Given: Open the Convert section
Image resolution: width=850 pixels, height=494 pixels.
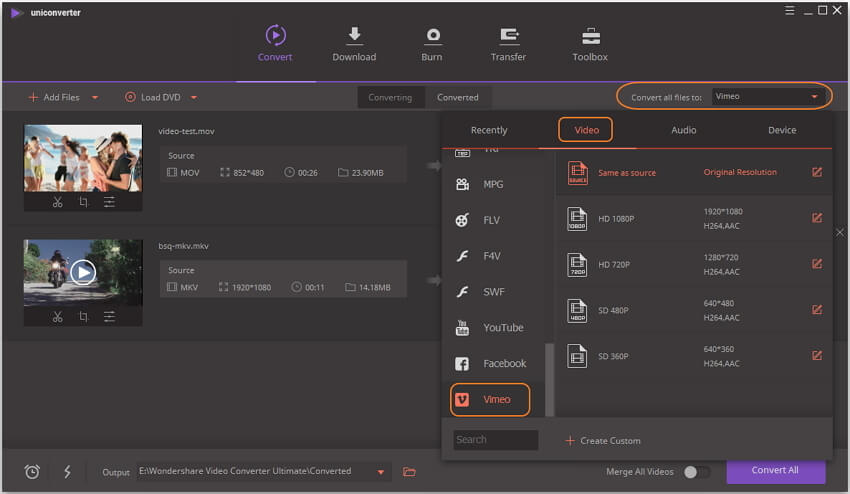Looking at the screenshot, I should (x=275, y=43).
